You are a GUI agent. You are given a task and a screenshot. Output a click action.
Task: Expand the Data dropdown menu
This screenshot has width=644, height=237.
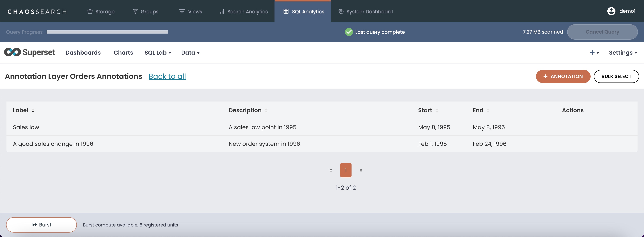click(x=190, y=53)
